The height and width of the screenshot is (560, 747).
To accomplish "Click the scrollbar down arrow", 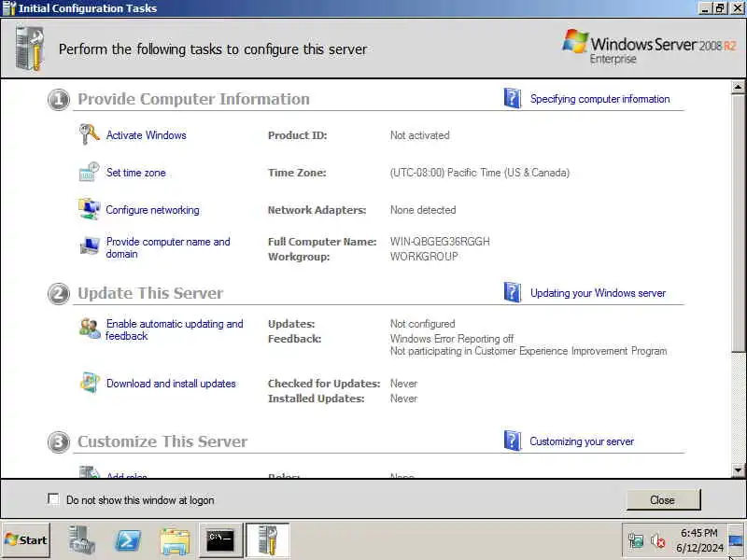I will (738, 470).
